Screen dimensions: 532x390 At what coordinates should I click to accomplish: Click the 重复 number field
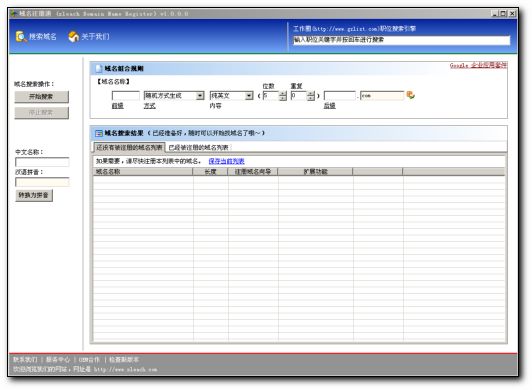click(299, 96)
